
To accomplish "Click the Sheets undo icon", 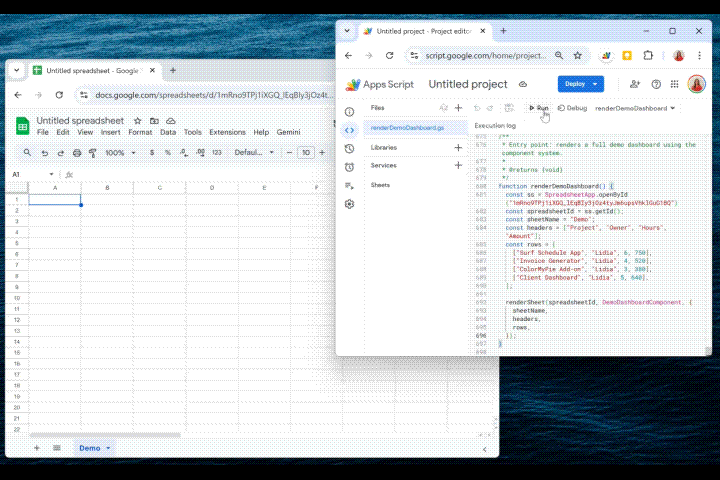I will pos(45,153).
